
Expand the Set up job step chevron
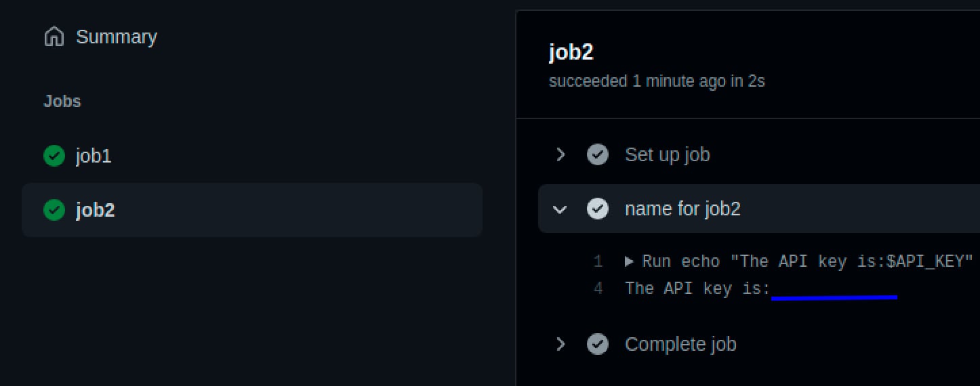tap(560, 154)
